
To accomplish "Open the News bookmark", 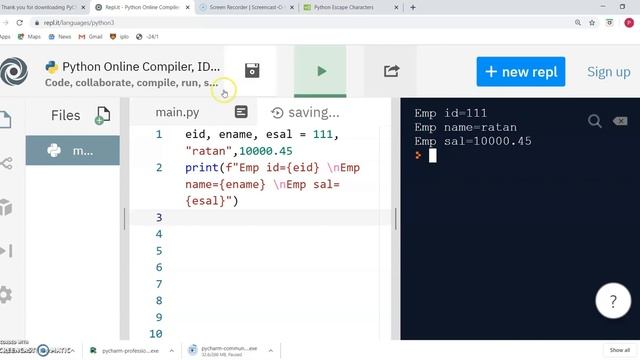I will (60, 37).
